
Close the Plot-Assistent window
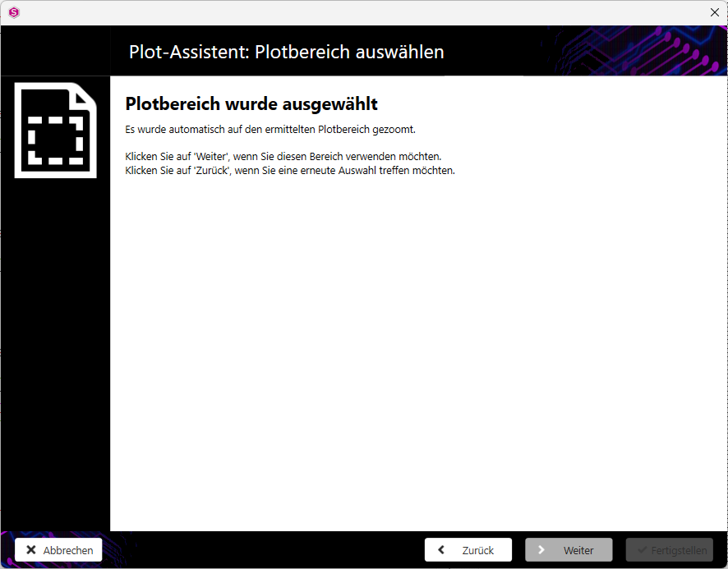coord(715,12)
